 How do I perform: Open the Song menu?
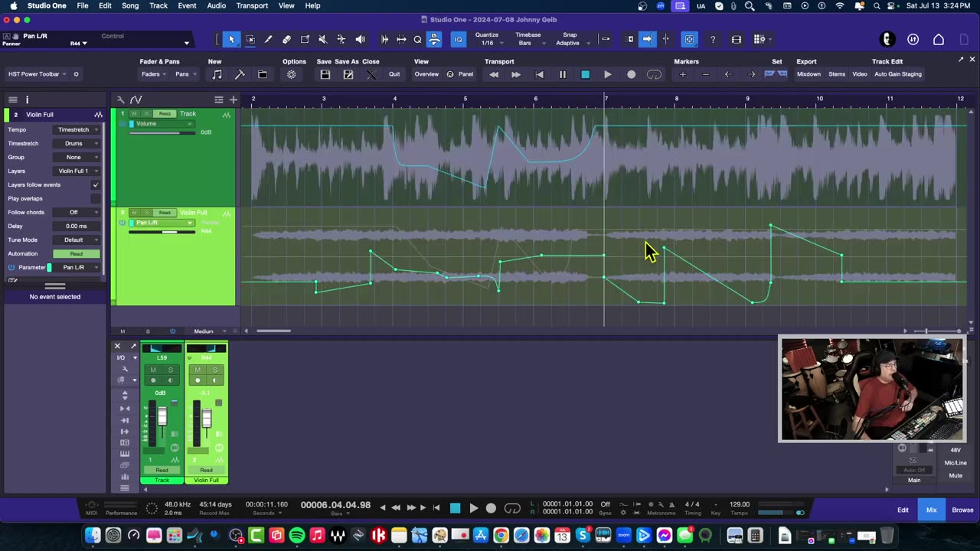tap(130, 5)
